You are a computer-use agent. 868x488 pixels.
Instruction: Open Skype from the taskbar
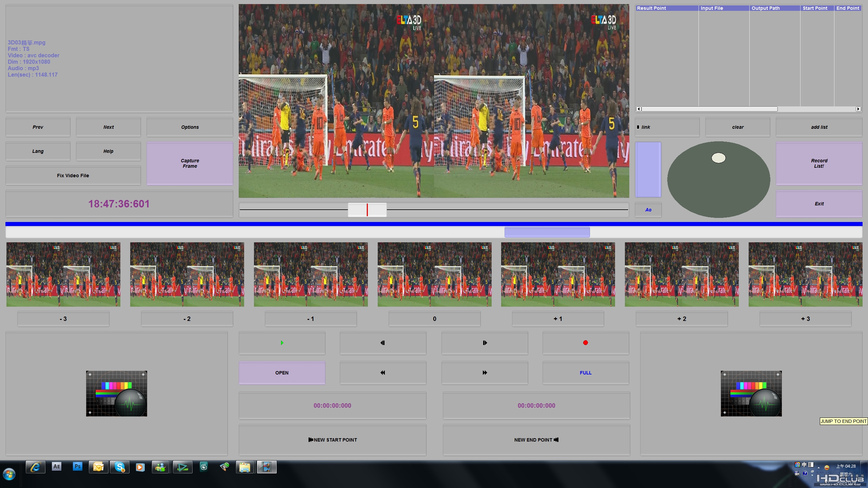click(120, 467)
